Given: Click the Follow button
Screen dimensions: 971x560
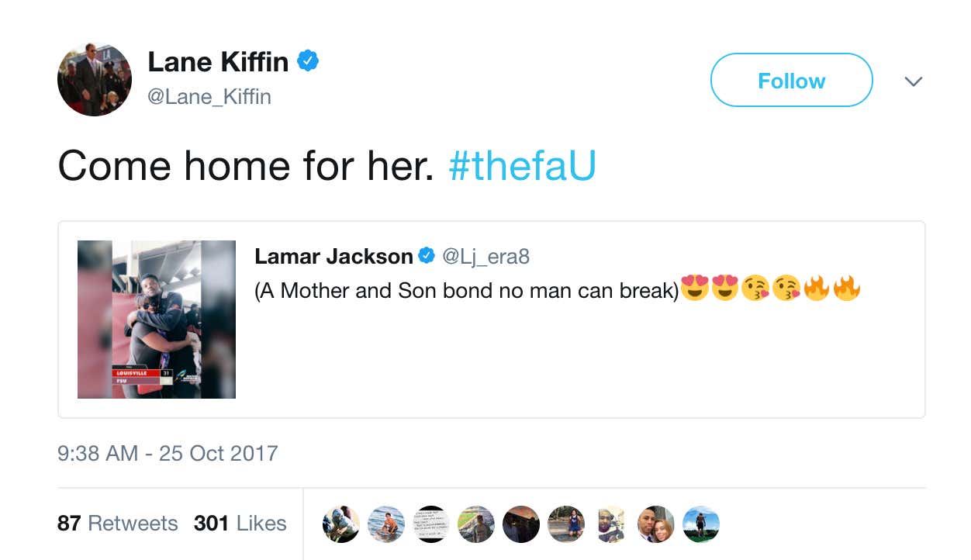Looking at the screenshot, I should click(x=791, y=81).
